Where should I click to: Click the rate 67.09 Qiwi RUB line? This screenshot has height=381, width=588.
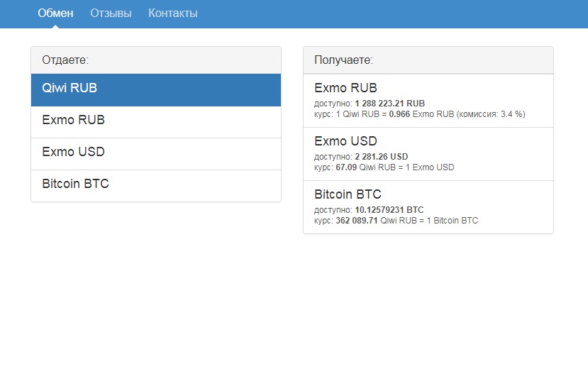384,167
